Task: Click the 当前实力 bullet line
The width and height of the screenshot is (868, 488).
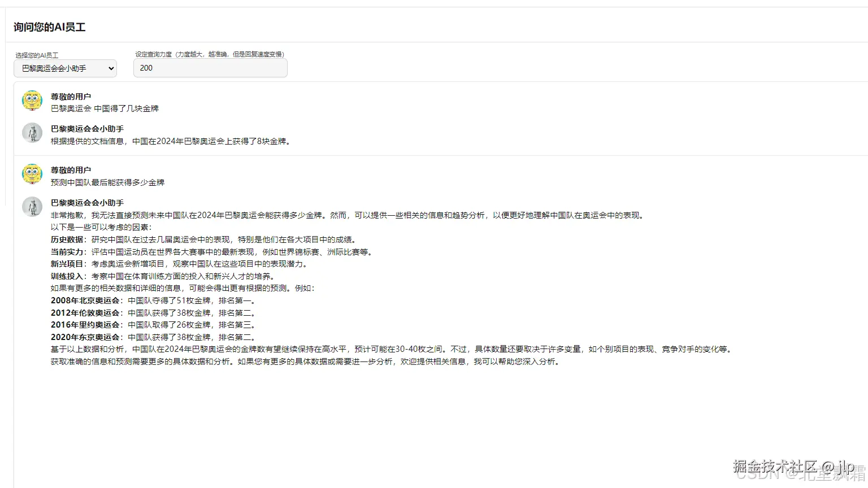Action: 213,252
